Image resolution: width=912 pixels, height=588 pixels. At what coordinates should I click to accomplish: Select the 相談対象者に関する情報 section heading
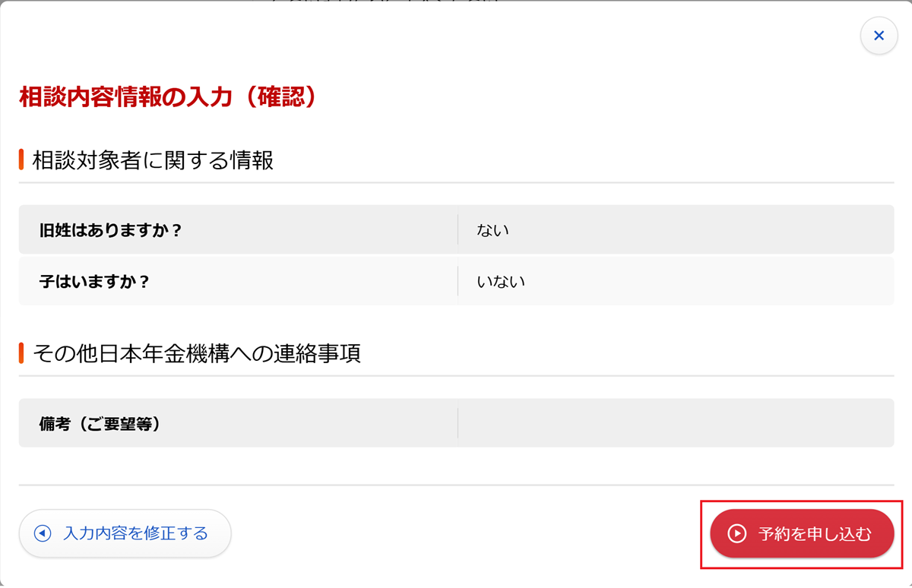click(x=153, y=160)
